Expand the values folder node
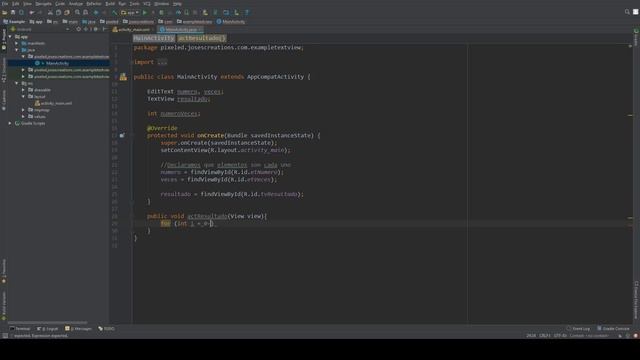 [23, 117]
